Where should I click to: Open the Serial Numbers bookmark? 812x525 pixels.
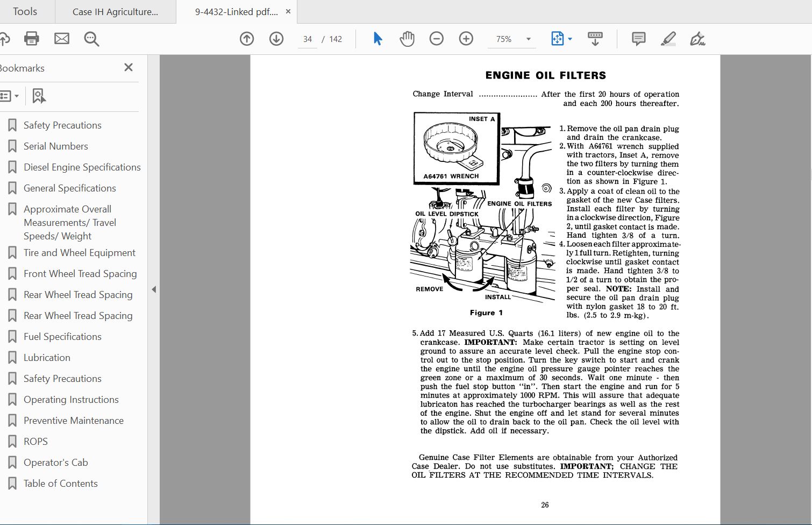tap(56, 146)
